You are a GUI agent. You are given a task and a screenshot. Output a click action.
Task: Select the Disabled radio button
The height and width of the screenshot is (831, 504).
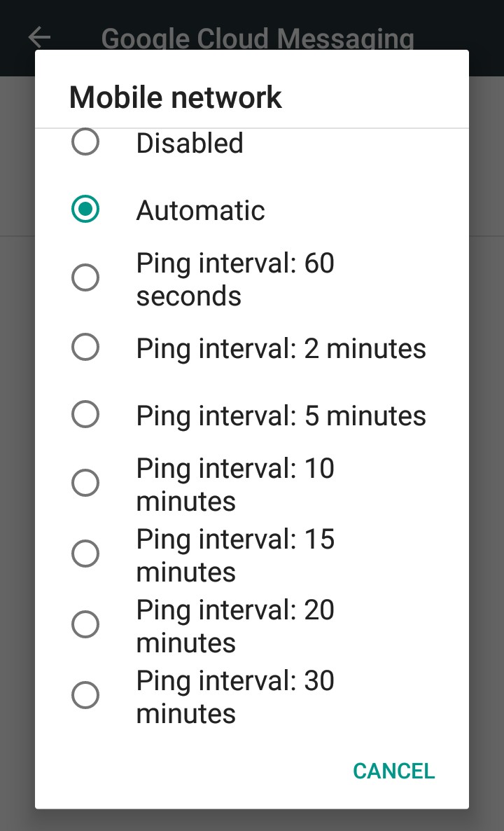(85, 142)
